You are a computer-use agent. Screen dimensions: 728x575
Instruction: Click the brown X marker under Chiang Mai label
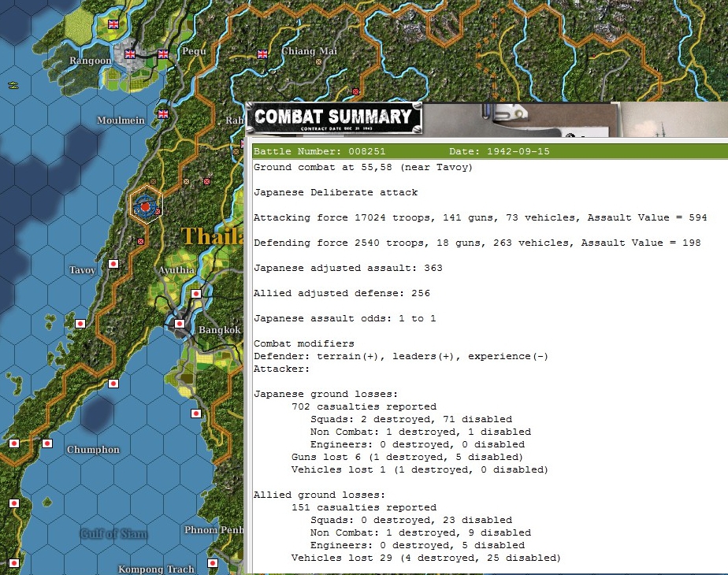pyautogui.click(x=318, y=61)
